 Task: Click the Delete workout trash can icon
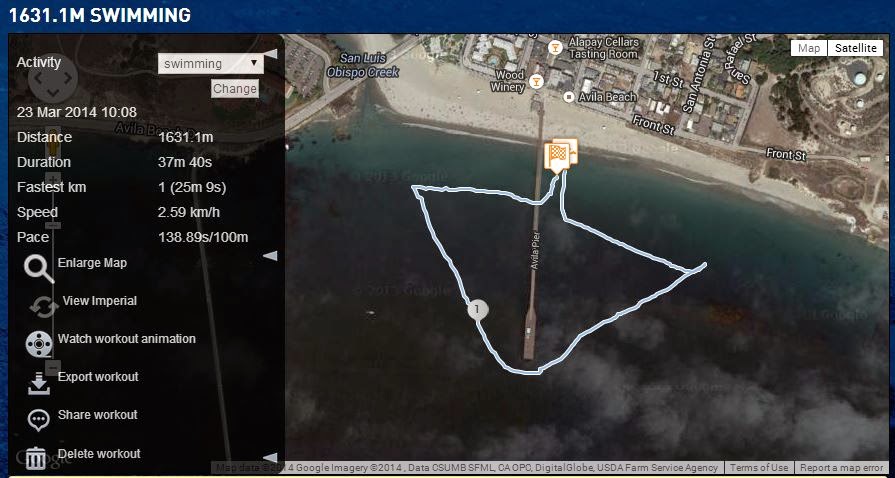pyautogui.click(x=36, y=458)
